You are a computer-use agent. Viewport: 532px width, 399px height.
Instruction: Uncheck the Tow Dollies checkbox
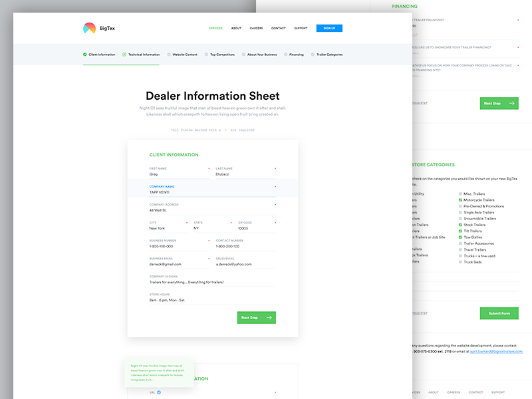(x=460, y=237)
